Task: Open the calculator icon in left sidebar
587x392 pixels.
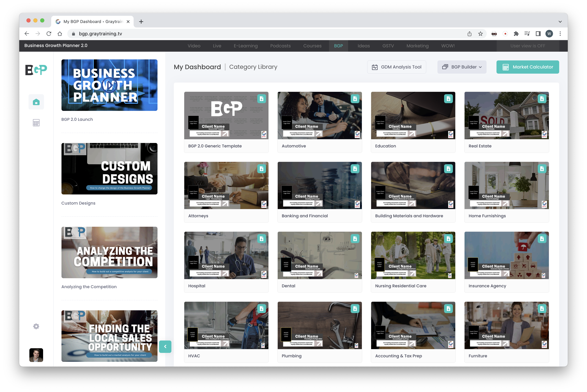Action: point(36,123)
